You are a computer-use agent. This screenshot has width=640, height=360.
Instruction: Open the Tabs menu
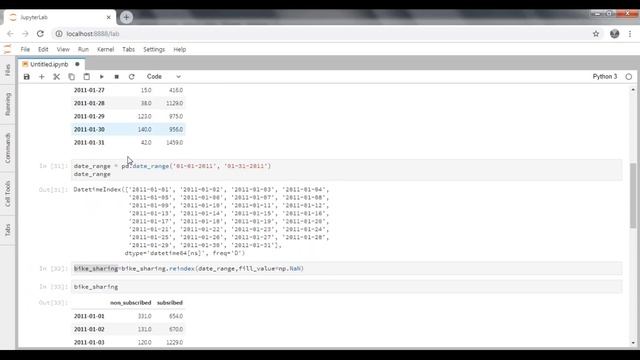[x=129, y=49]
